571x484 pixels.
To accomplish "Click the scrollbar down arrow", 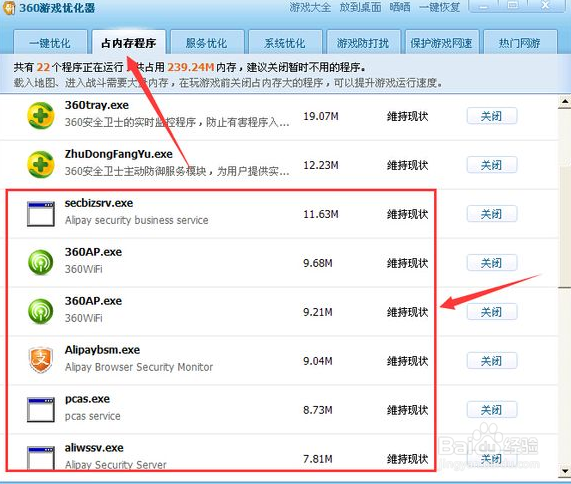I will tap(564, 471).
